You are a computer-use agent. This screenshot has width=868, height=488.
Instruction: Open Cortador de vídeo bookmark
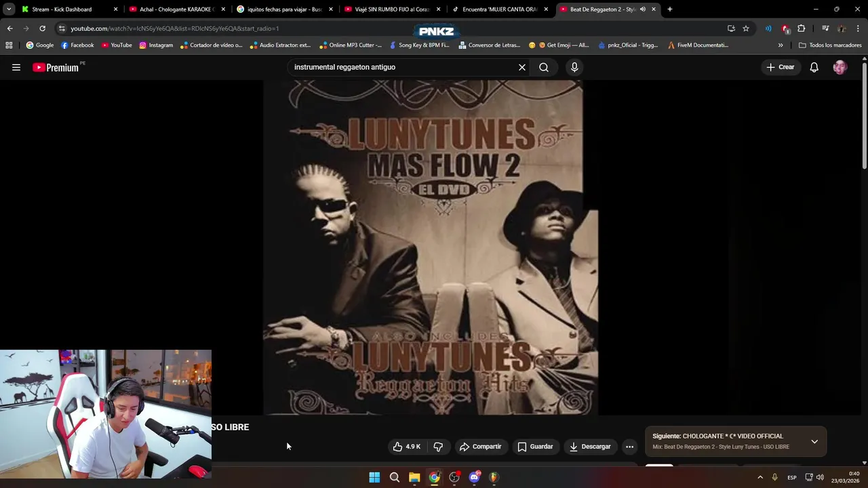[x=210, y=45]
